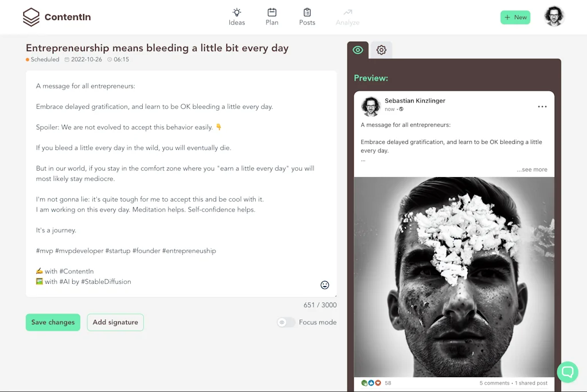Image resolution: width=587 pixels, height=392 pixels.
Task: Click the Save changes button
Action: coord(53,322)
